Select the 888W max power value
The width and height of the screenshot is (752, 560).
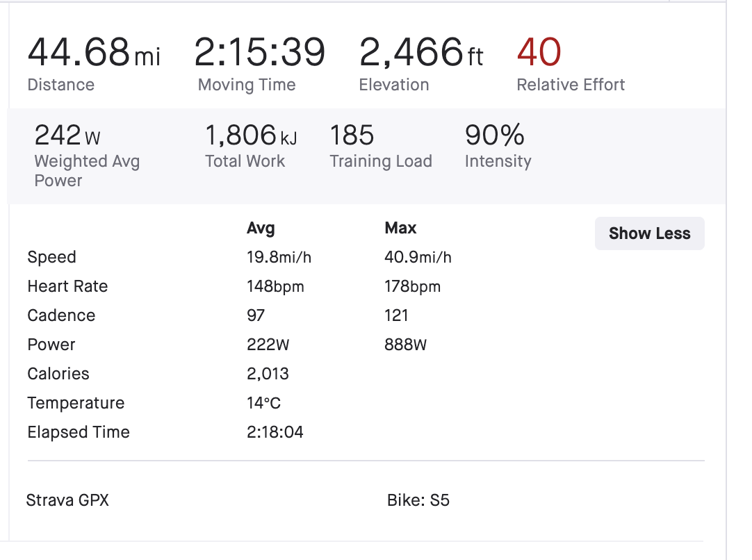coord(405,345)
